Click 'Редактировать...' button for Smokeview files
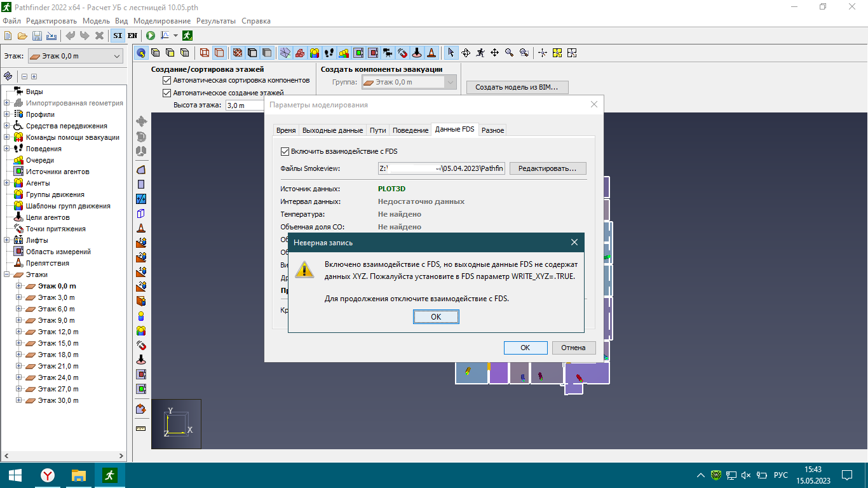This screenshot has height=488, width=868. click(548, 168)
